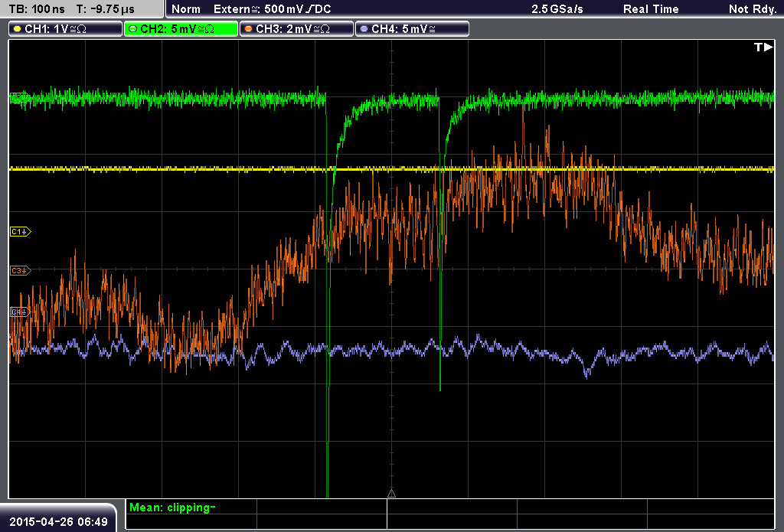Viewport: 784px width, 532px height.
Task: Click the yellow dot on CH1 button
Action: point(18,29)
